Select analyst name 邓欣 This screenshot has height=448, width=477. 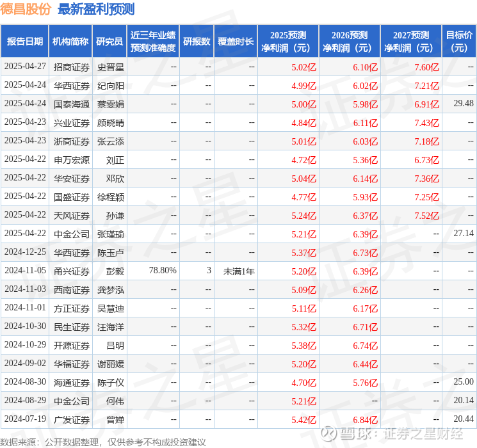115,179
